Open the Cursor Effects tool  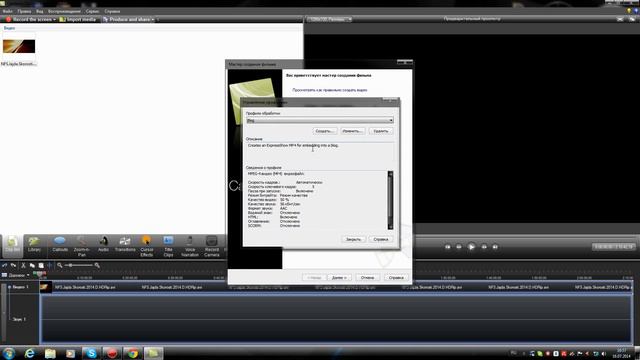pyautogui.click(x=147, y=247)
